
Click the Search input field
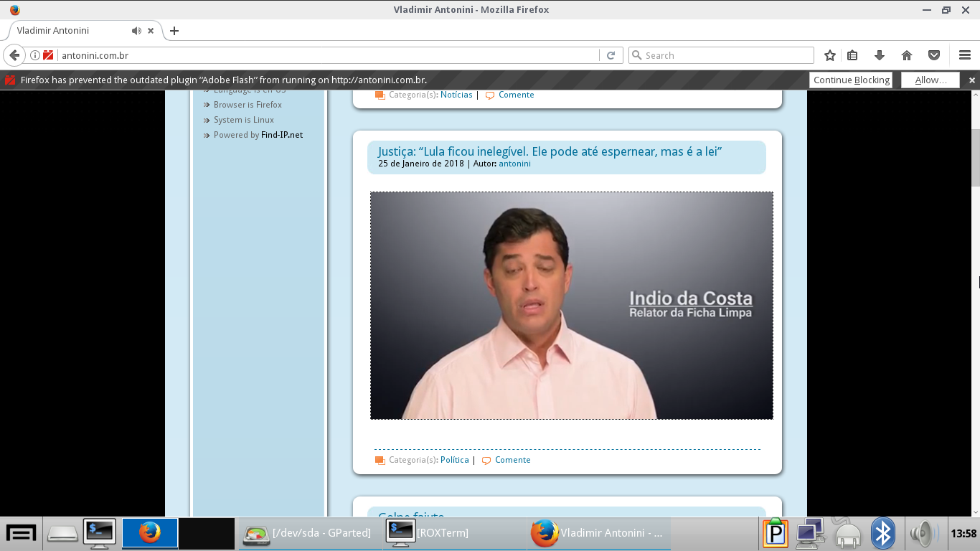tap(725, 55)
